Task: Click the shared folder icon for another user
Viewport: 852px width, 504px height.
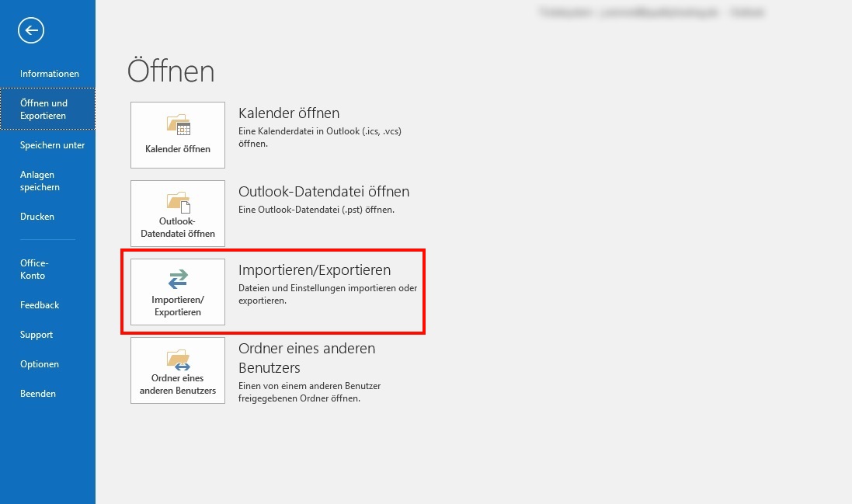Action: click(178, 360)
